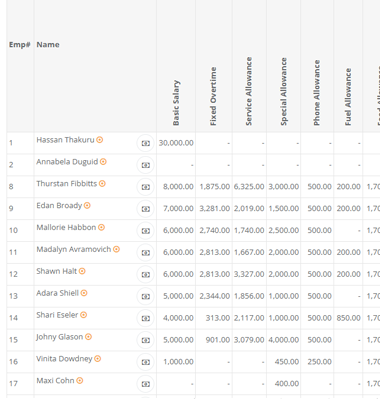This screenshot has width=380, height=399.
Task: Select the Phone Allowance column header
Action: [316, 93]
